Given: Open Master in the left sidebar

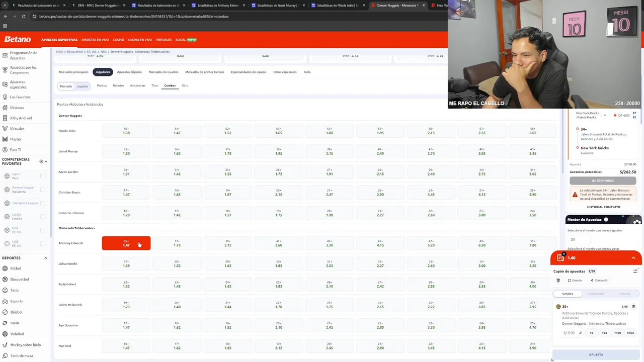Looking at the screenshot, I should tap(16, 139).
